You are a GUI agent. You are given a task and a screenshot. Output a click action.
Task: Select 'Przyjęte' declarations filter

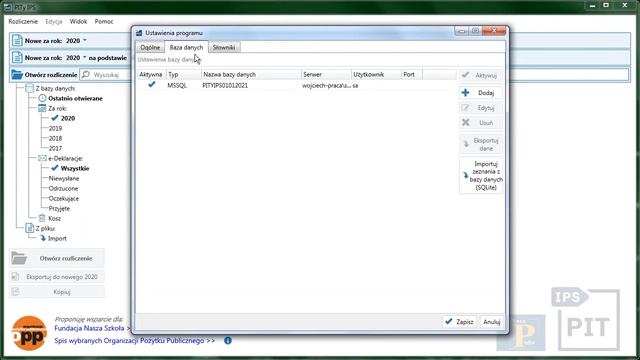59,209
